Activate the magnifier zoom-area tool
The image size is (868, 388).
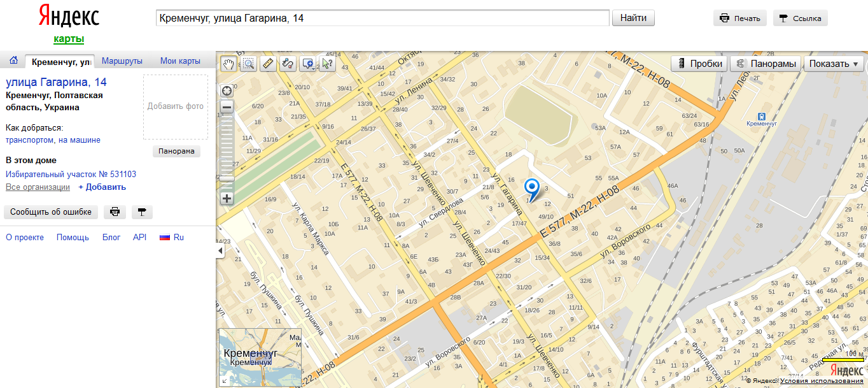point(248,63)
